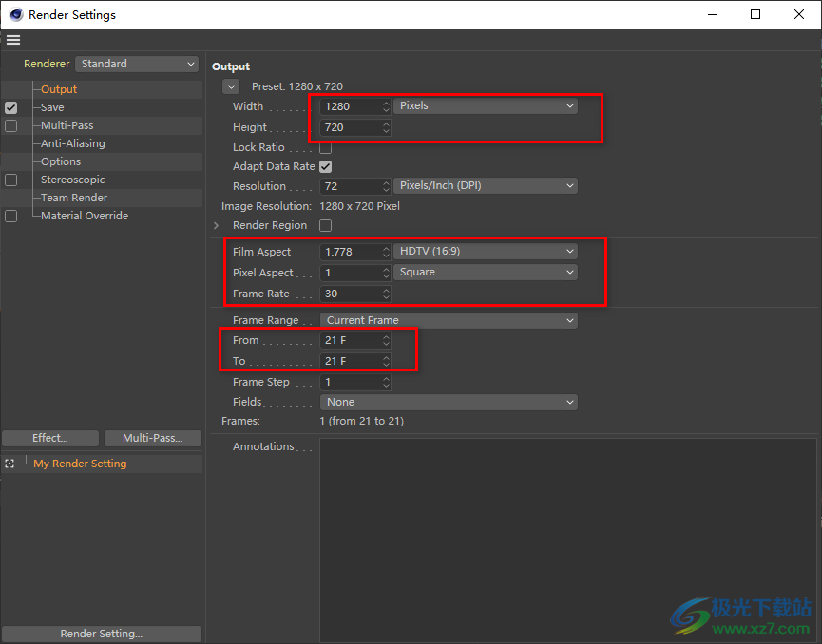Select the Multi-Pass settings category
822x644 pixels.
[x=67, y=125]
